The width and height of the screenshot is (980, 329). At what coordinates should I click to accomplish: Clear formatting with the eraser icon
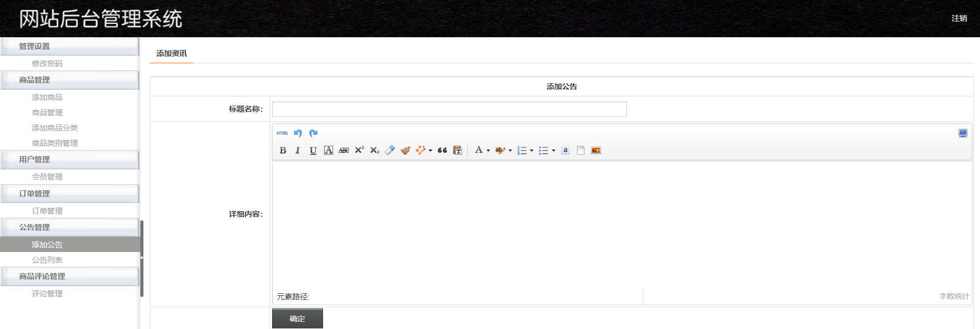390,150
